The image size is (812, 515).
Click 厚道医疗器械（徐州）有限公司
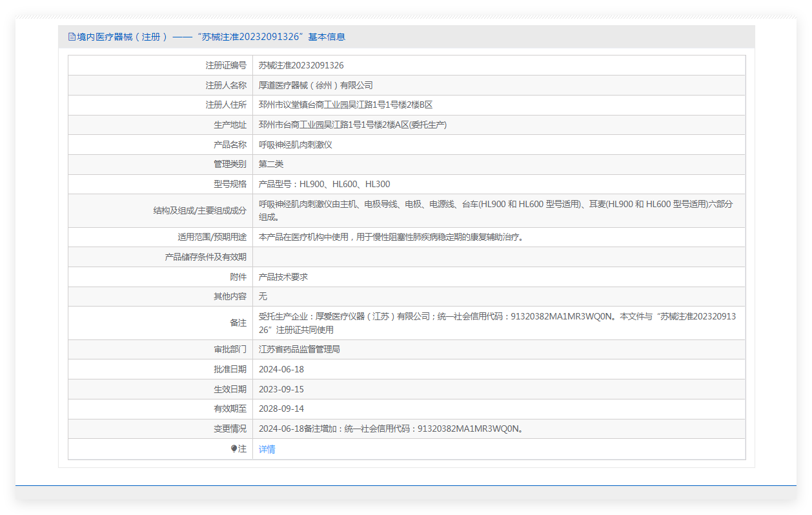pos(316,85)
